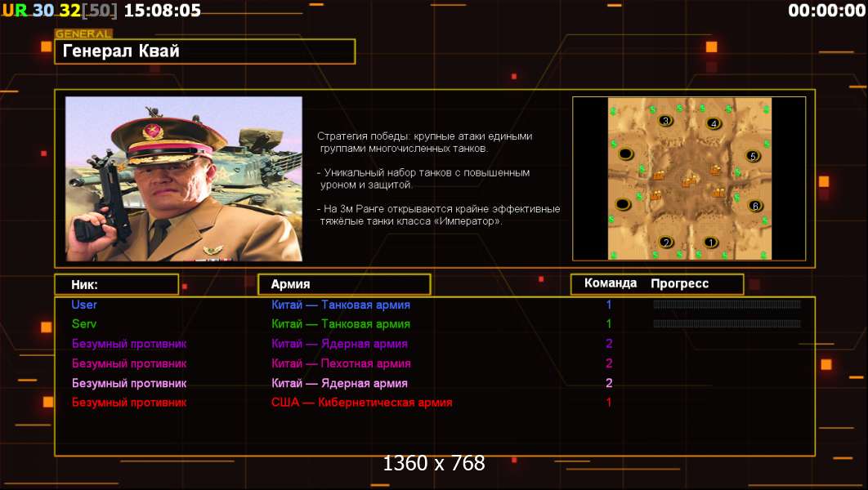Image resolution: width=868 pixels, height=490 pixels.
Task: Select start position 4 on the minimap
Action: [x=714, y=123]
